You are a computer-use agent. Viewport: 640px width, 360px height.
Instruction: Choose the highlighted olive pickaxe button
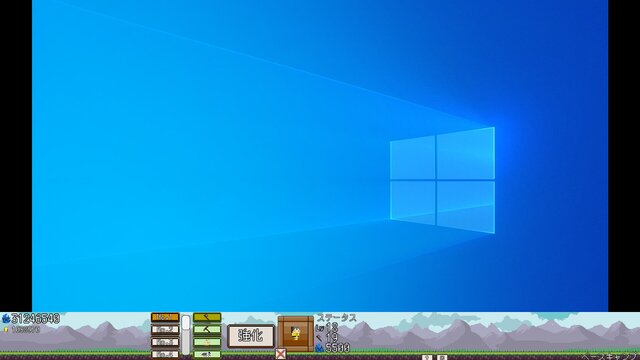pos(207,317)
